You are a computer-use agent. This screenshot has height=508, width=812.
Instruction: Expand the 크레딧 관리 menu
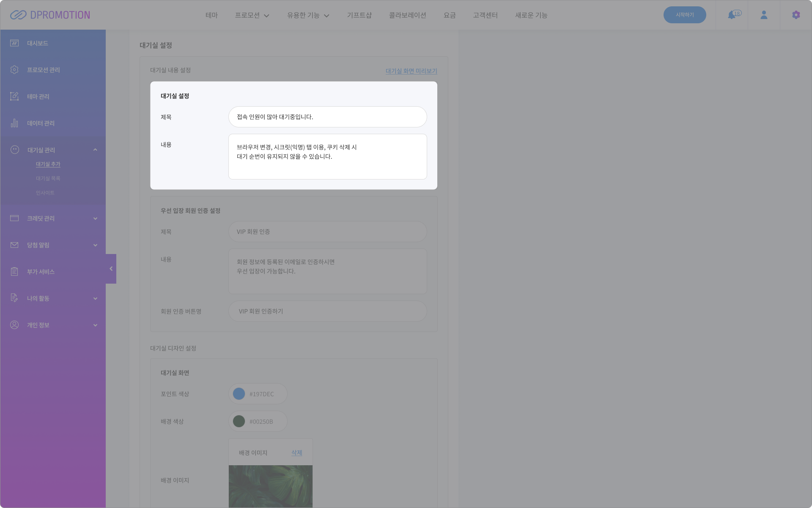(95, 218)
